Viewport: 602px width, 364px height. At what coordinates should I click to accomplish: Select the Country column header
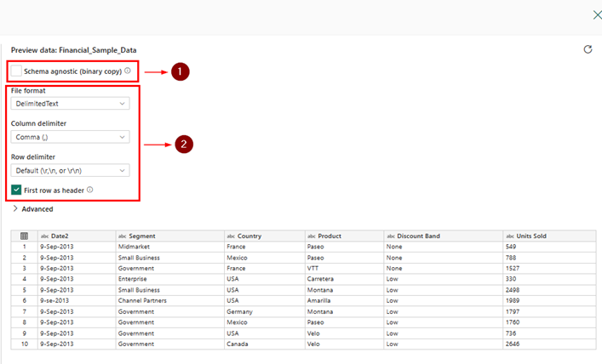pos(265,236)
